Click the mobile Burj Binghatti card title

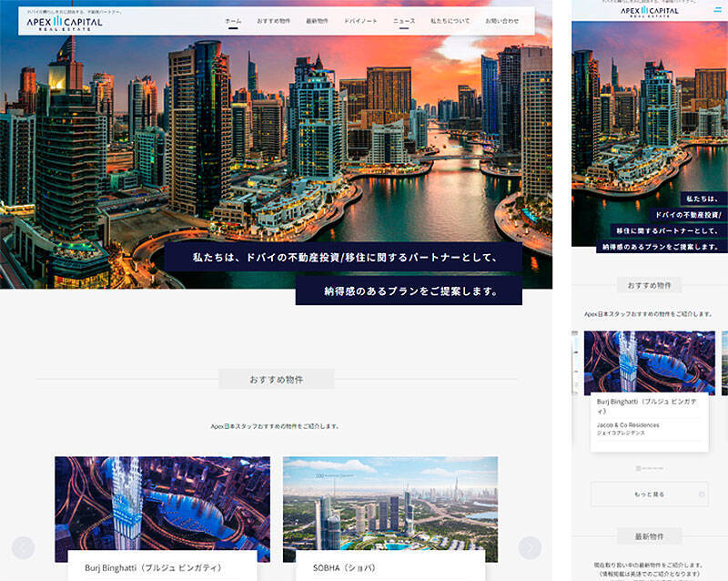647,406
